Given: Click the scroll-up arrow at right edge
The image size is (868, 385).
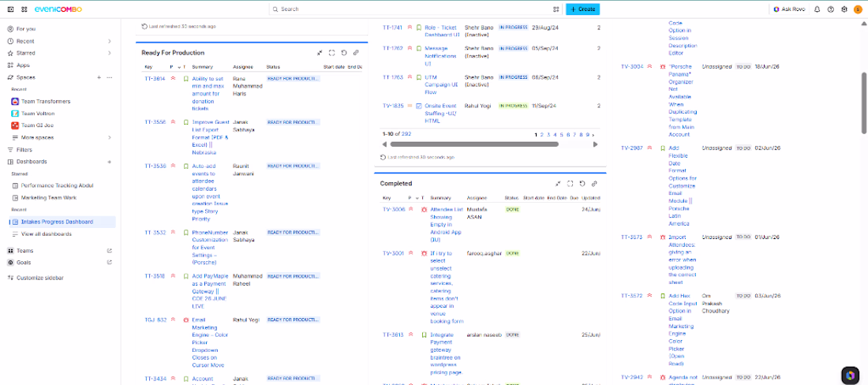Looking at the screenshot, I should point(864,24).
